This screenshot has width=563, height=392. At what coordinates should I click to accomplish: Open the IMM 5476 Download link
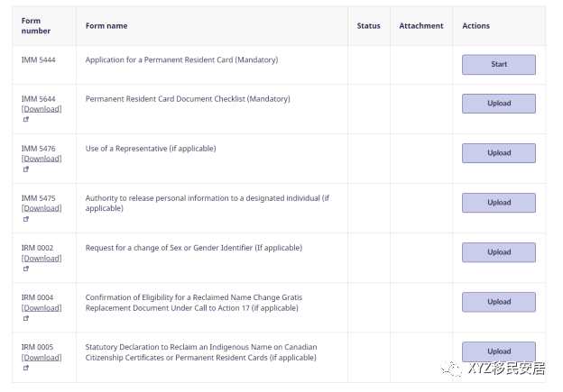42,159
